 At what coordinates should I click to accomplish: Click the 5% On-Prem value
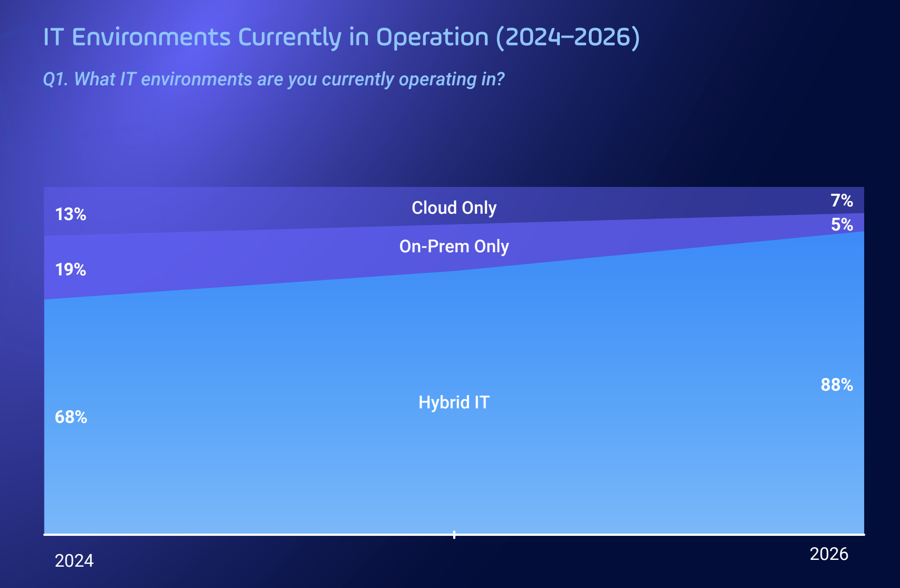pyautogui.click(x=842, y=225)
